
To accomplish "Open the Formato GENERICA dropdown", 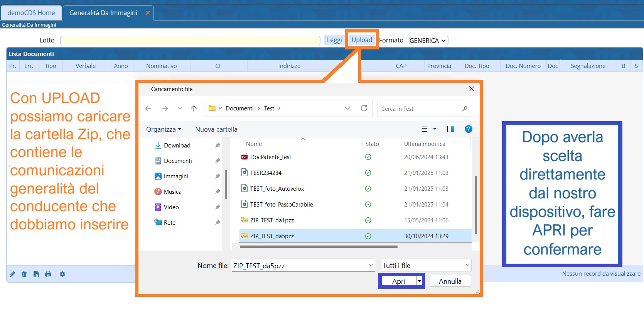I will pyautogui.click(x=428, y=41).
